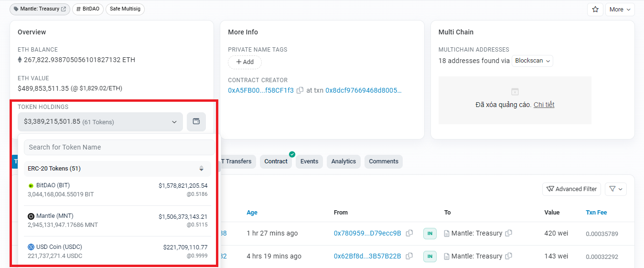Open the Blockscan multichain dropdown
Image resolution: width=644 pixels, height=268 pixels.
532,61
